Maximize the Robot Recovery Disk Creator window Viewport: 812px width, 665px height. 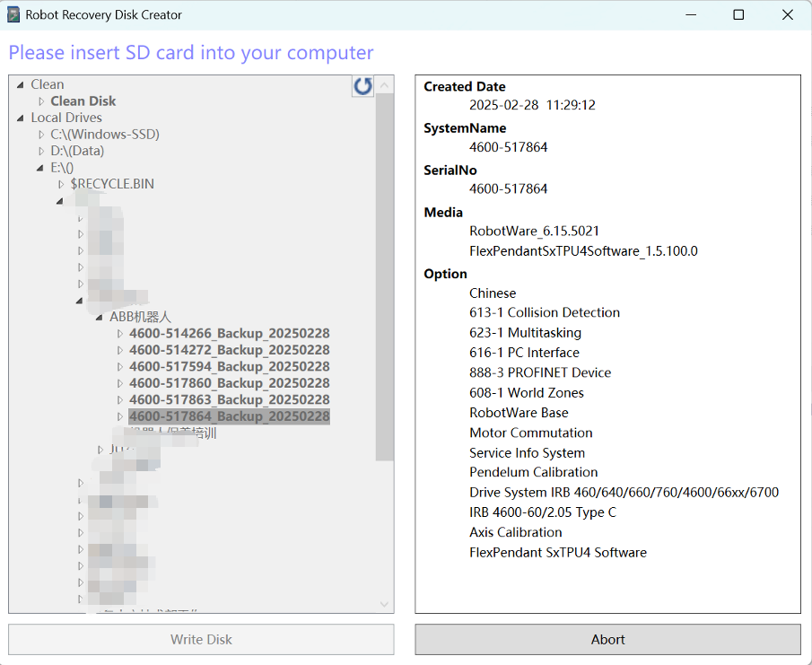(x=739, y=14)
